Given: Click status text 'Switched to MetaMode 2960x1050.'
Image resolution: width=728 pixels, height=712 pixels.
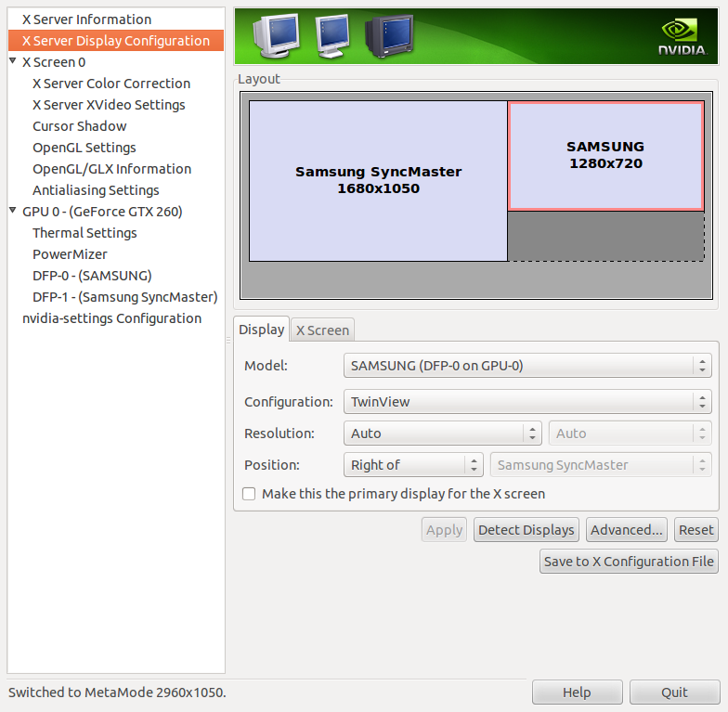Looking at the screenshot, I should 117,693.
